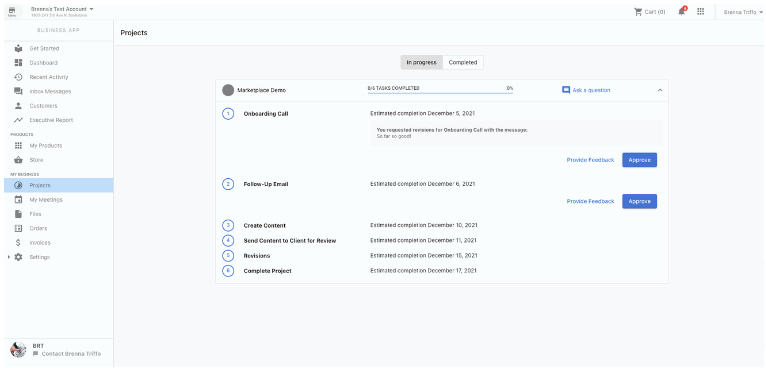Approve the Onboarding Call task
Image resolution: width=766 pixels, height=368 pixels.
[639, 160]
